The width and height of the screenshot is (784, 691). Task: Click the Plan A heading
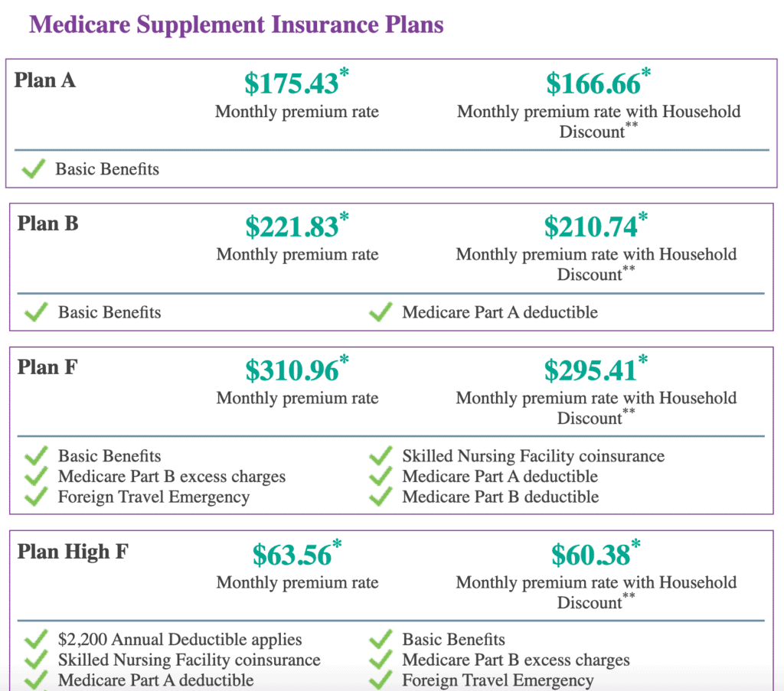[45, 80]
